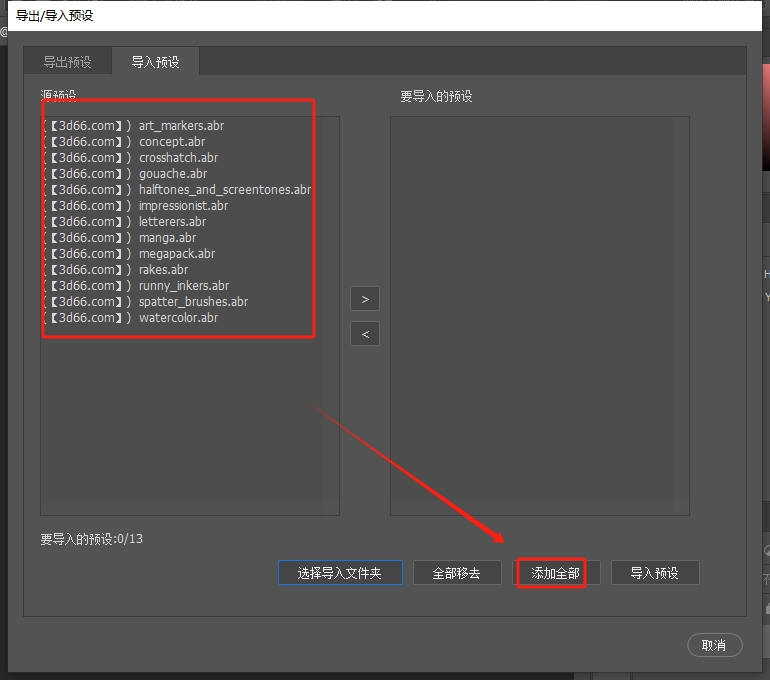Click the 选择导入文件夹 button
Screen dimensions: 770x680
coord(340,573)
